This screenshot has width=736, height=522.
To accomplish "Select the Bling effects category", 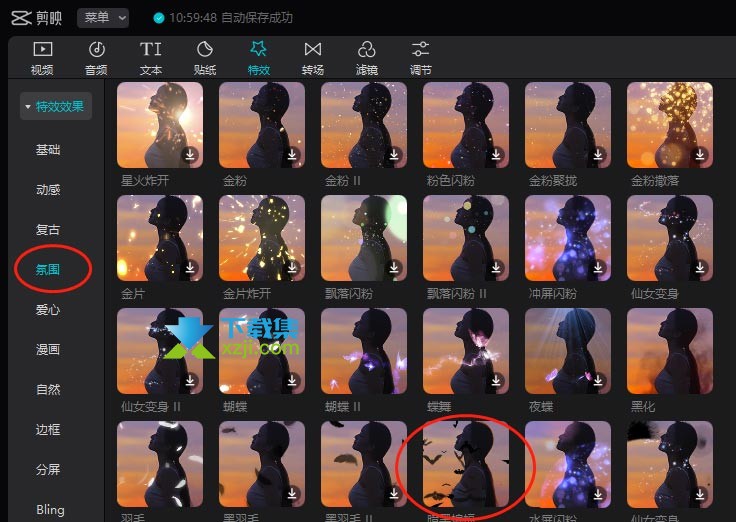I will [x=50, y=509].
